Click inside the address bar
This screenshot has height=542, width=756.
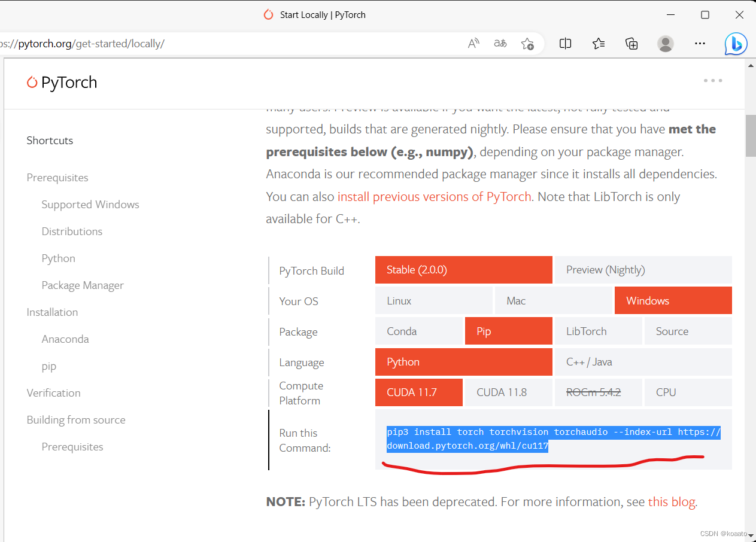pyautogui.click(x=180, y=43)
